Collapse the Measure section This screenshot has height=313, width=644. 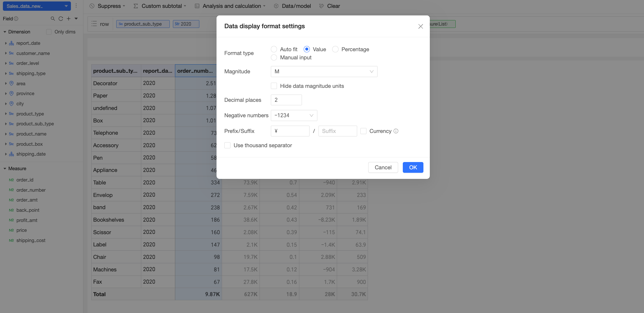[x=5, y=168]
